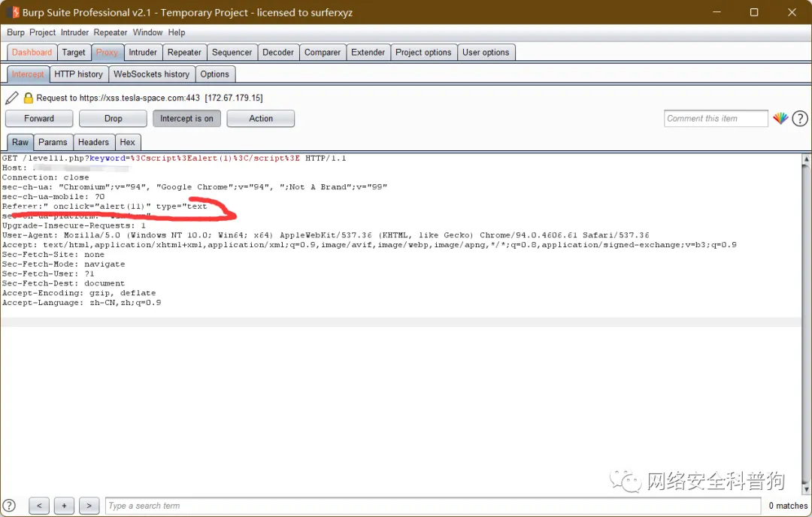Open the HTTP history sub-tab
Viewport: 812px width, 517px height.
pos(79,74)
